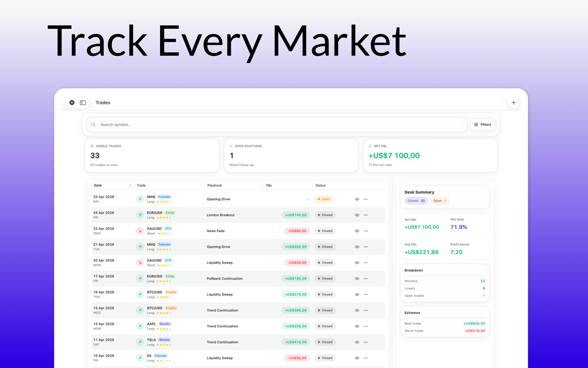Image resolution: width=588 pixels, height=368 pixels.
Task: View the 17 Apr EUR/USD trade eye icon
Action: (357, 279)
